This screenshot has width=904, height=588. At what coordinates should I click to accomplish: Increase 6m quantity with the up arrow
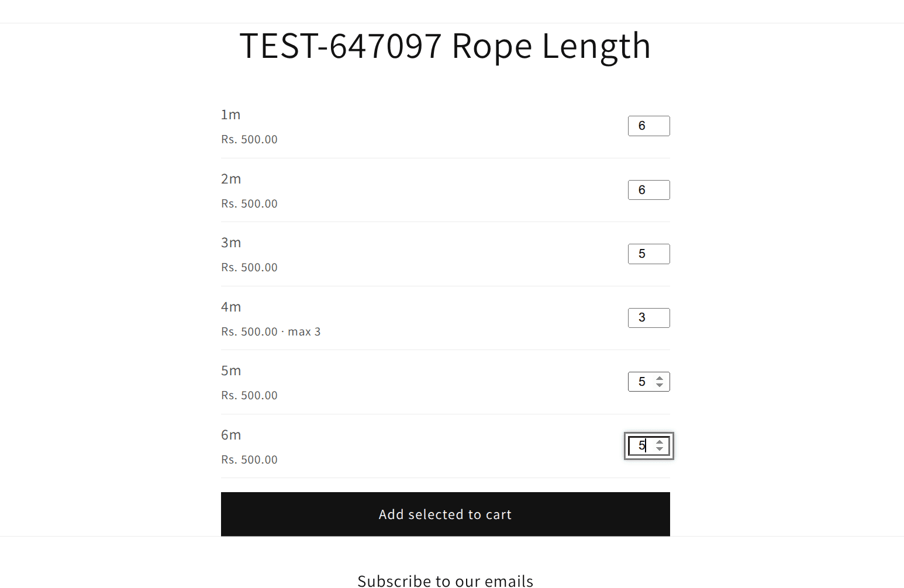coord(660,442)
